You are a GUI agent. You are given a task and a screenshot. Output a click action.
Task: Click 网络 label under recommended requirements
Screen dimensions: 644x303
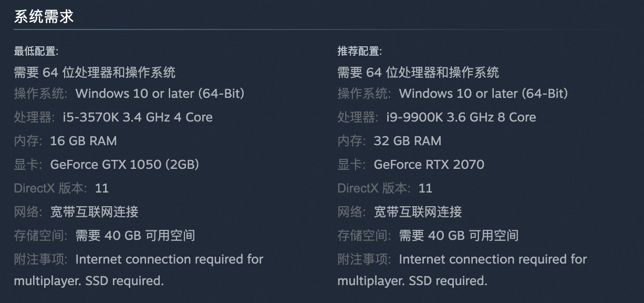[351, 211]
